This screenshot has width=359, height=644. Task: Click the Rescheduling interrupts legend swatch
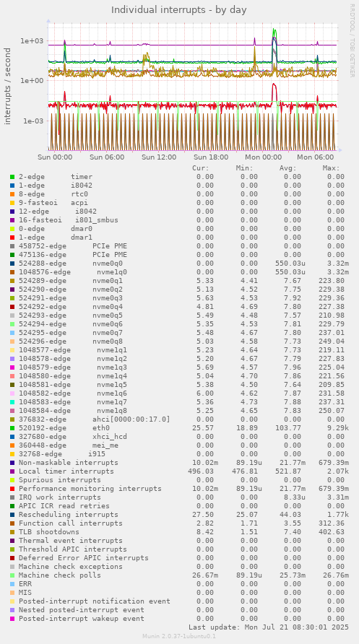click(x=12, y=515)
